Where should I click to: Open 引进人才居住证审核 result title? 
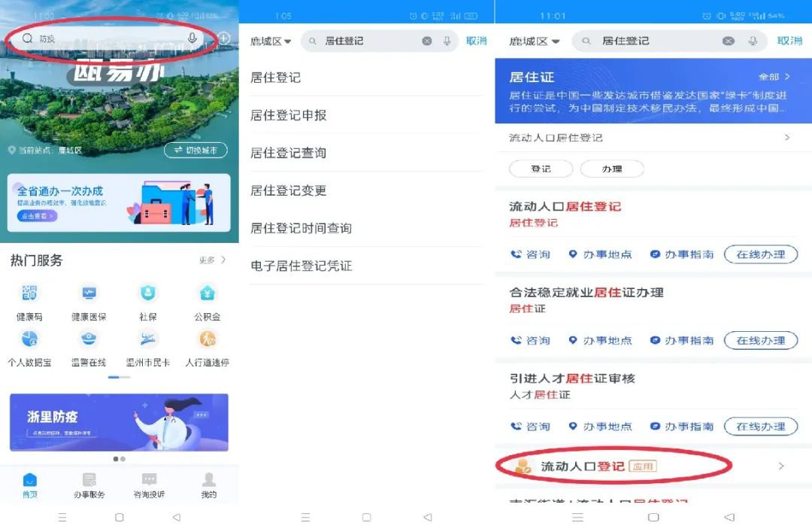click(x=572, y=378)
